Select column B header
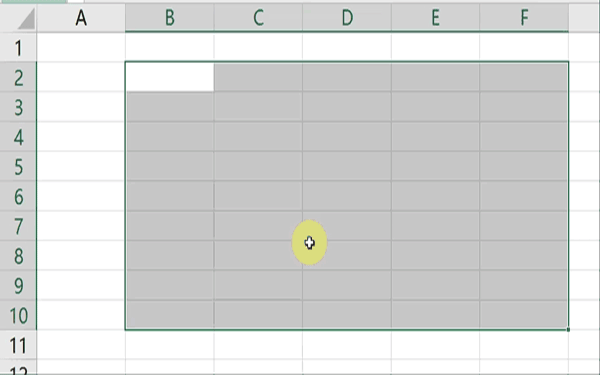Screen dimensions: 600x375 click(170, 18)
